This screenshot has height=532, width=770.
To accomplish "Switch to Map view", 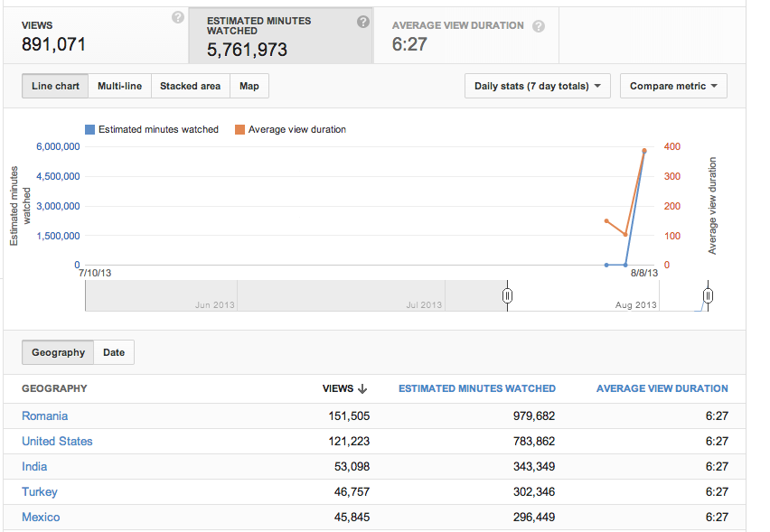I will tap(249, 86).
